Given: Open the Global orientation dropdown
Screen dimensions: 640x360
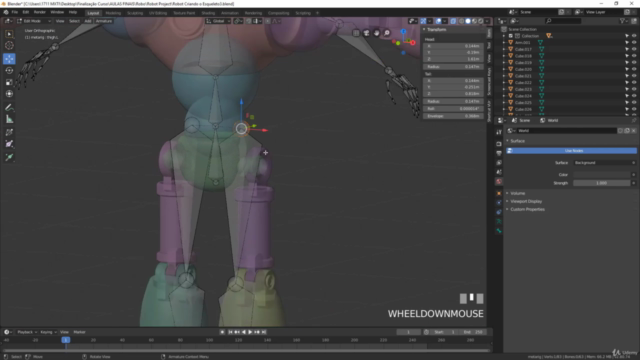Looking at the screenshot, I should [x=218, y=21].
